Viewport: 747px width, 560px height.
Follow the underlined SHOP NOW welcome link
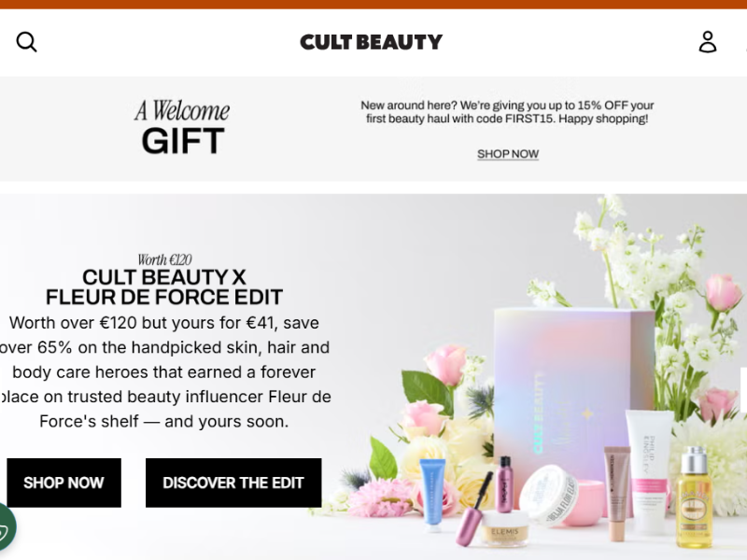[x=508, y=154]
